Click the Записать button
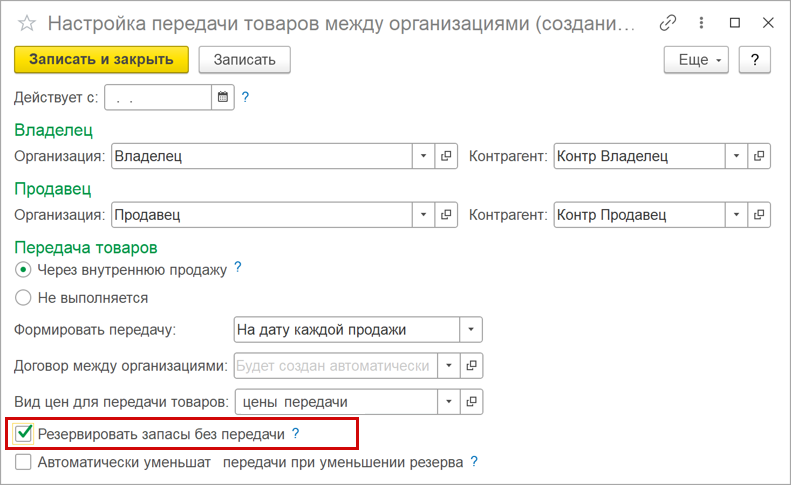Viewport: 791px width, 485px height. tap(244, 60)
